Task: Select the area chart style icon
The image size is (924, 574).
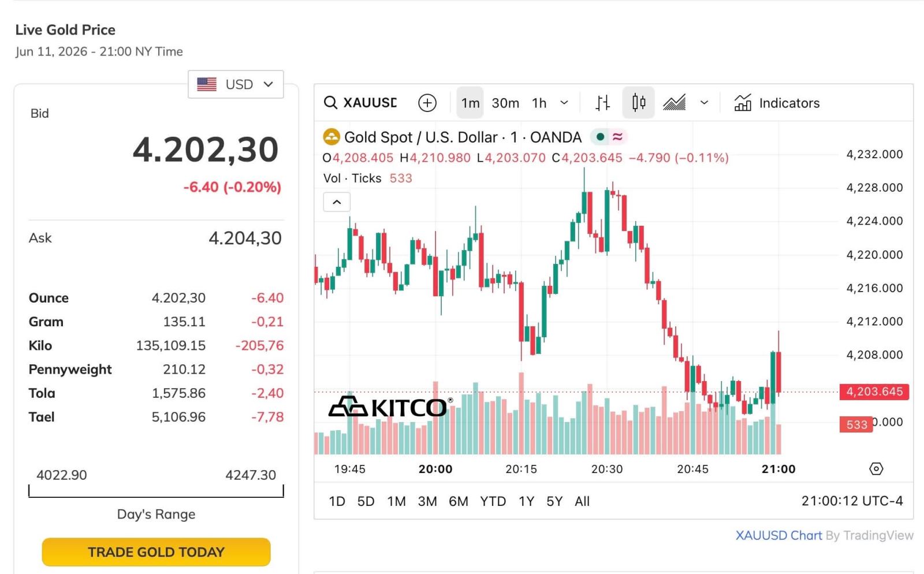Action: [674, 103]
